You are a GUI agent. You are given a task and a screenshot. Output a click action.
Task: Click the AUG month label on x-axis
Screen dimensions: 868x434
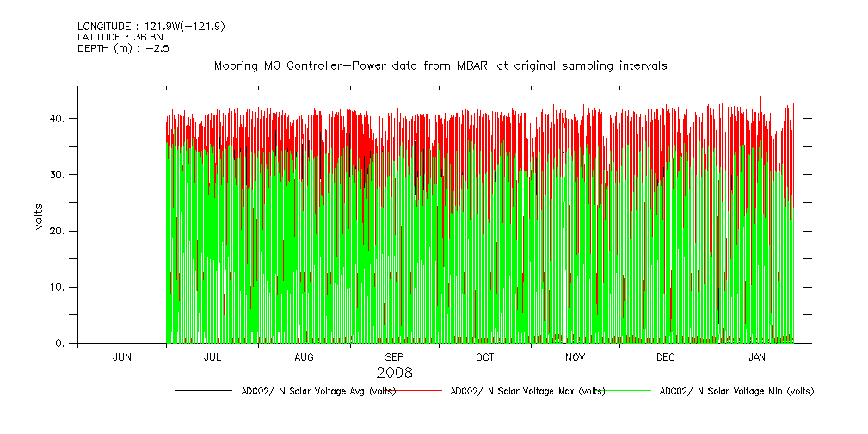pos(304,356)
